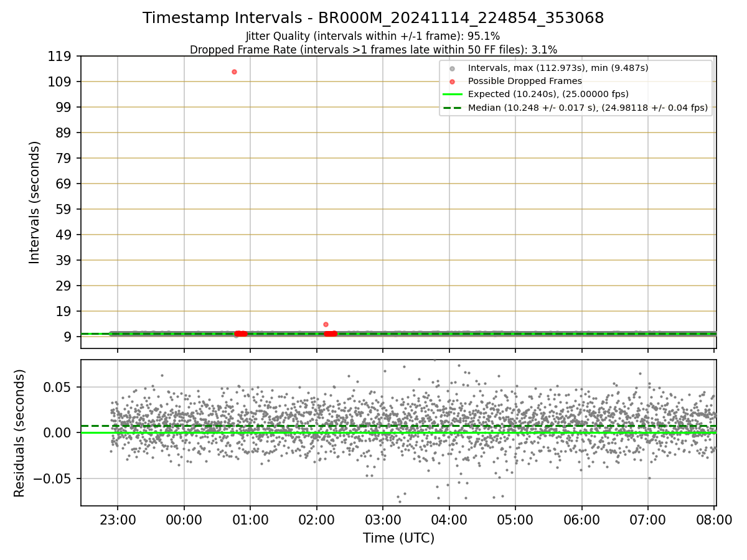747x560 pixels.
Task: Click the 39 tick label on the intervals axis
Action: [65, 261]
